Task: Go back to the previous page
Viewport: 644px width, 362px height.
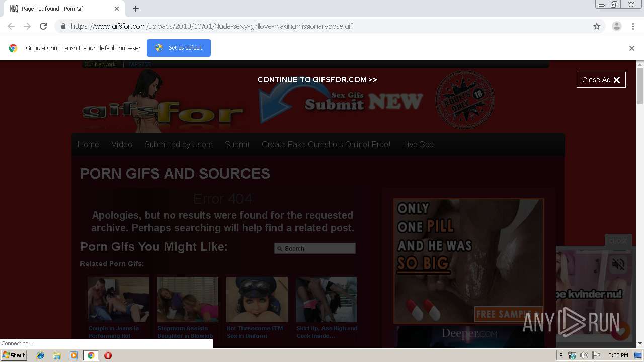Action: coord(11,26)
